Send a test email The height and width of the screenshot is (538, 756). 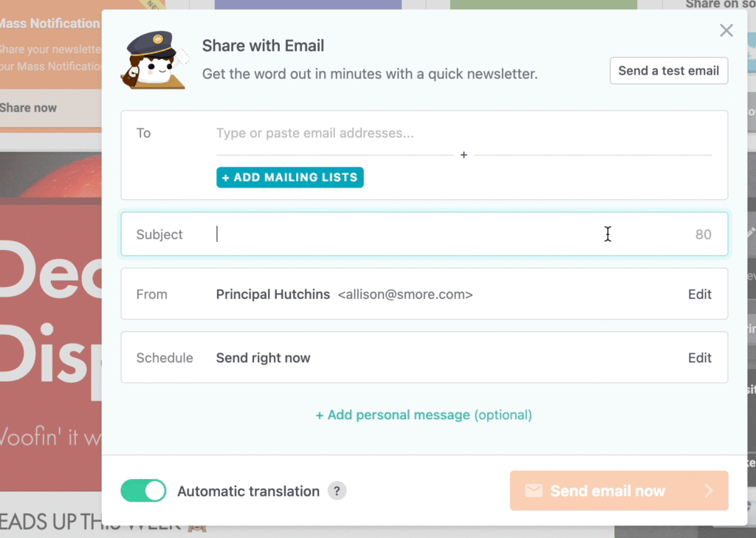click(x=669, y=71)
